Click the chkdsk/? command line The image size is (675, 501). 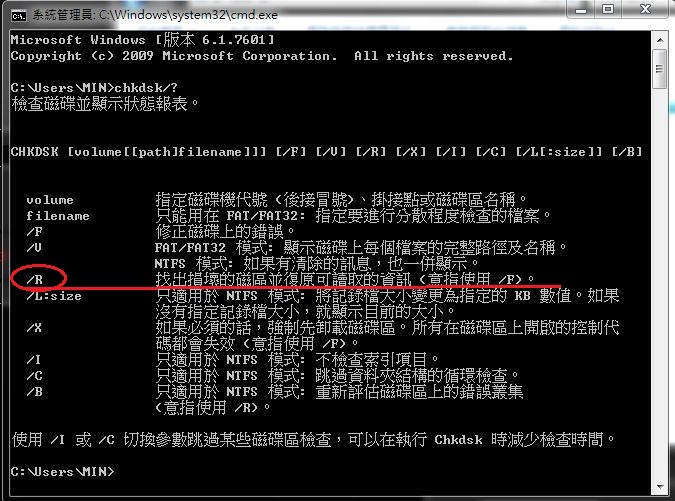point(94,88)
